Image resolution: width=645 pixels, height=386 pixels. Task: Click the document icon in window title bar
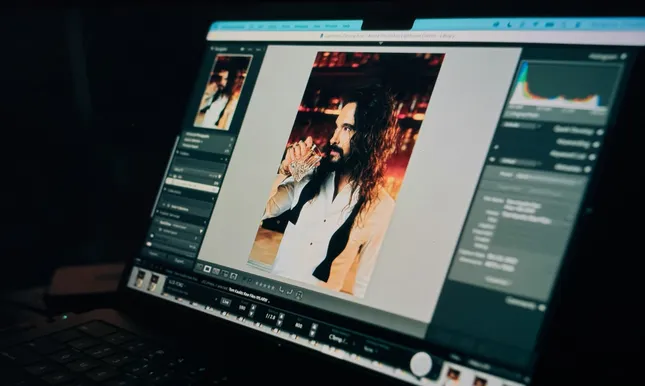click(x=321, y=36)
